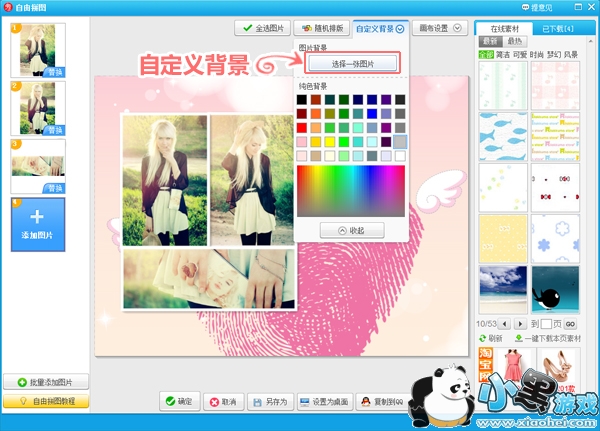
Task: Collapse the panel with 收起 button
Action: tap(352, 230)
